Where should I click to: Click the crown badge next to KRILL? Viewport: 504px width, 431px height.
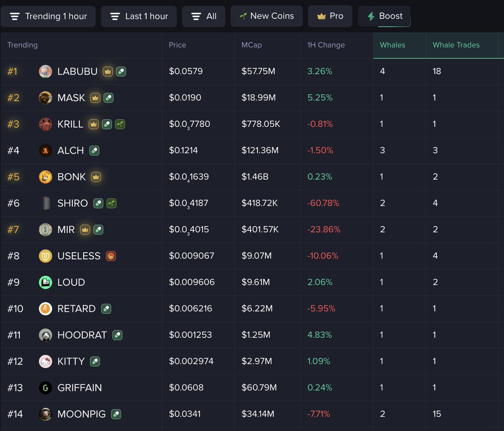[94, 124]
